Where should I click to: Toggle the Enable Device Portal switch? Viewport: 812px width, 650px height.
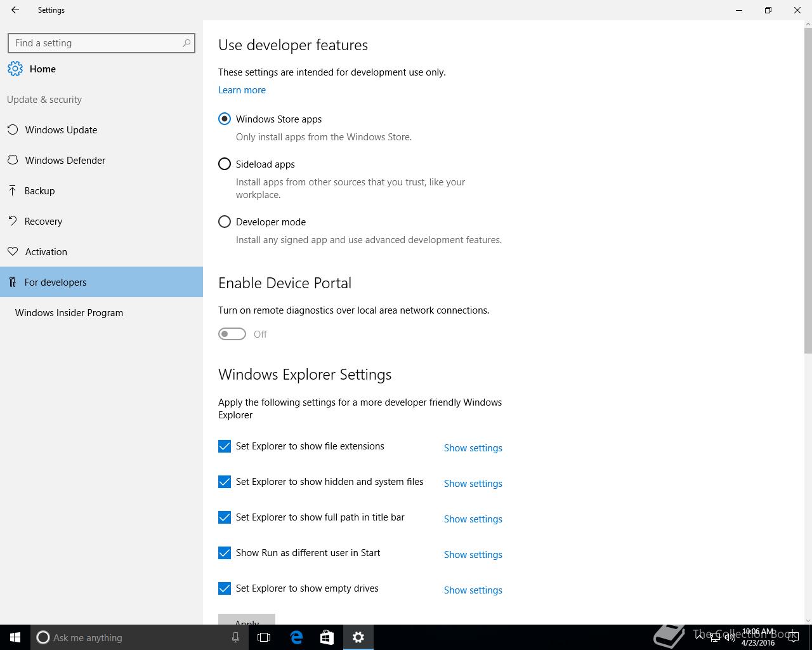(232, 334)
